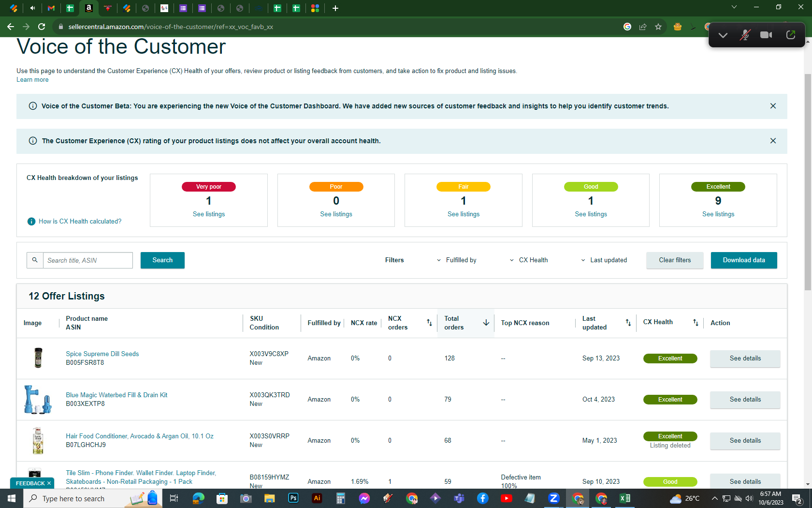Click the share screen icon in meeting overlay
The width and height of the screenshot is (812, 508).
(x=791, y=35)
